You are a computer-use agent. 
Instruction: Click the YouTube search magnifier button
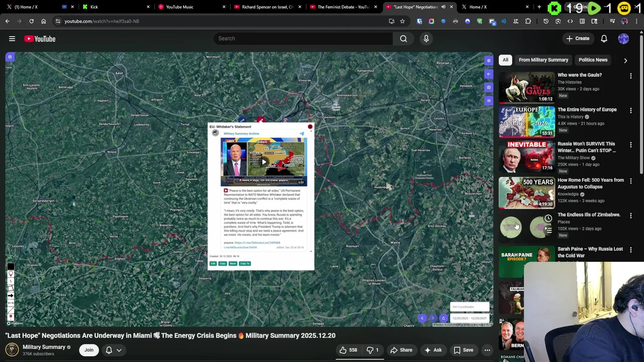click(x=404, y=39)
